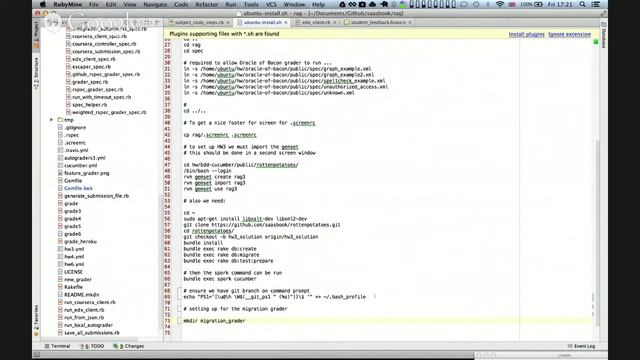
Task: Open the Database tool window
Action: point(603,36)
